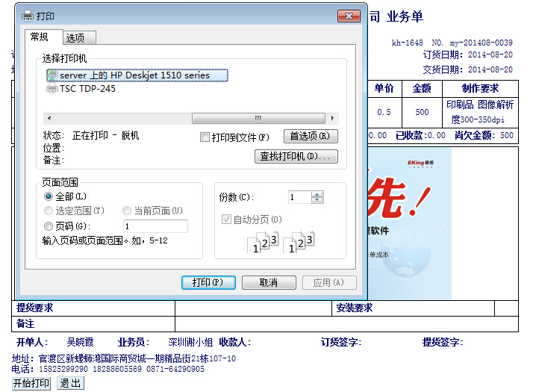Click the 开始打印 button on the order page

tap(31, 383)
